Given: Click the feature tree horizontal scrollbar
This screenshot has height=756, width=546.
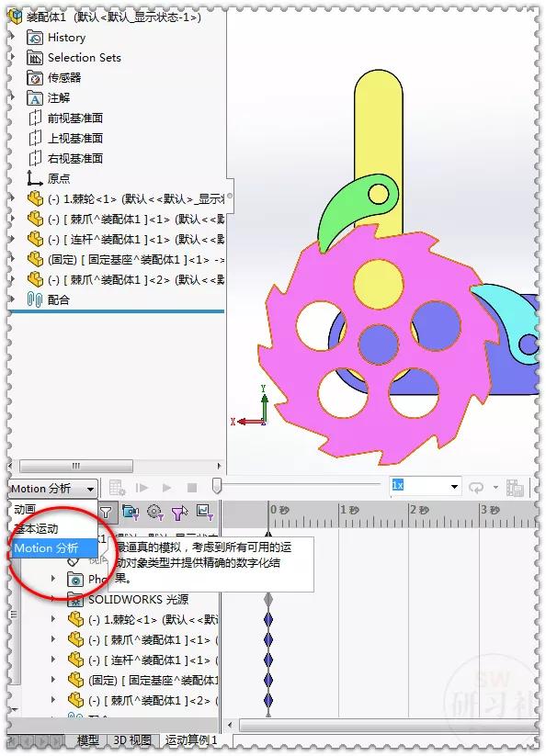Looking at the screenshot, I should 75,466.
